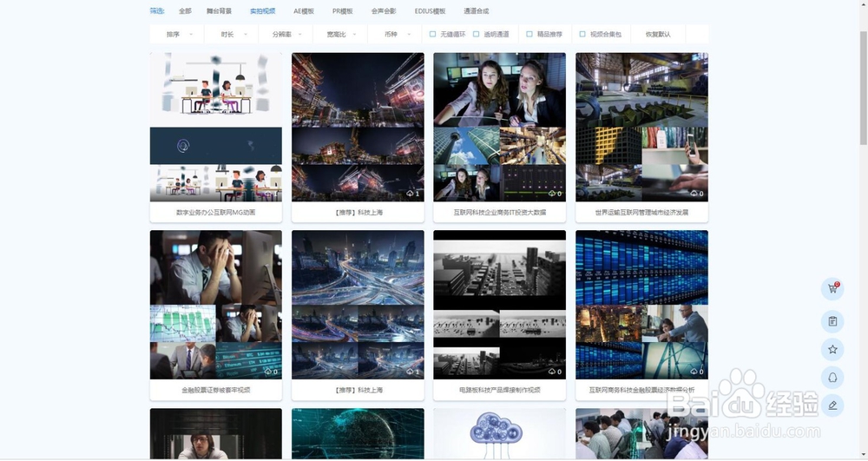868x461 pixels.
Task: Open the grayscale circuit board thumbnail
Action: (x=500, y=305)
